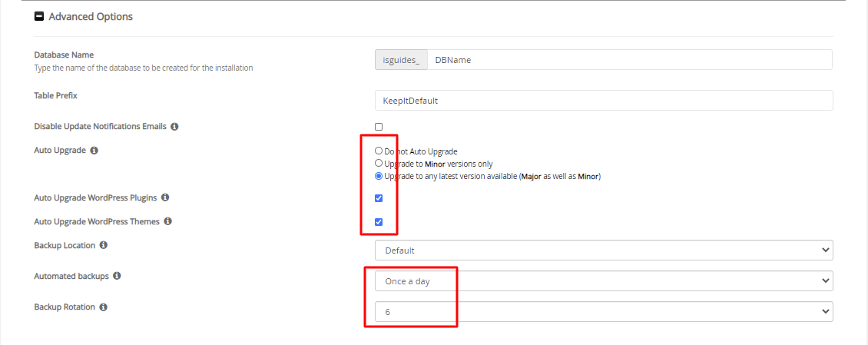Show info icon beside Auto Upgrade label
Screen dimensions: 868x345
(x=94, y=151)
